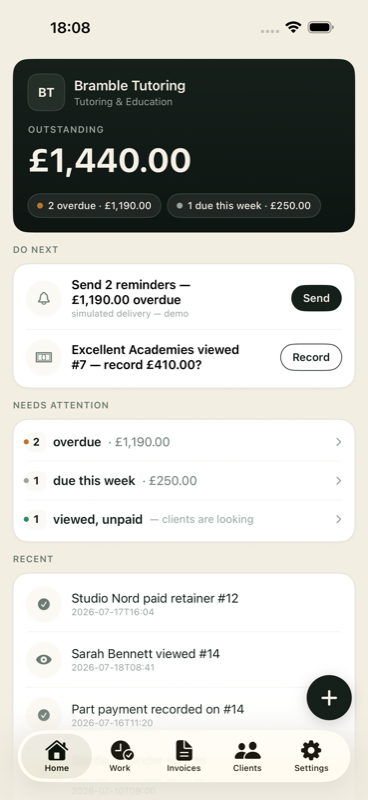Viewport: 368px width, 800px height.
Task: Tap checkmark icon beside Studio Nord paid
Action: 44,605
